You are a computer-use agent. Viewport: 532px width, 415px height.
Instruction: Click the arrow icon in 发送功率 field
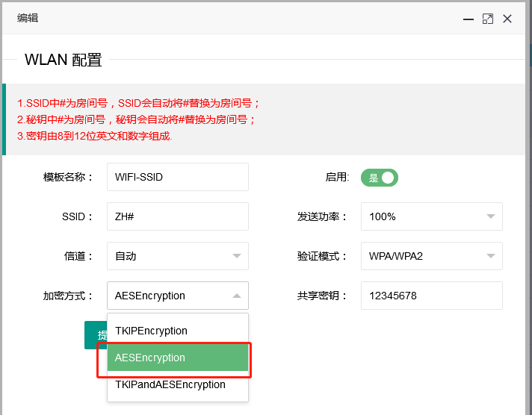491,216
